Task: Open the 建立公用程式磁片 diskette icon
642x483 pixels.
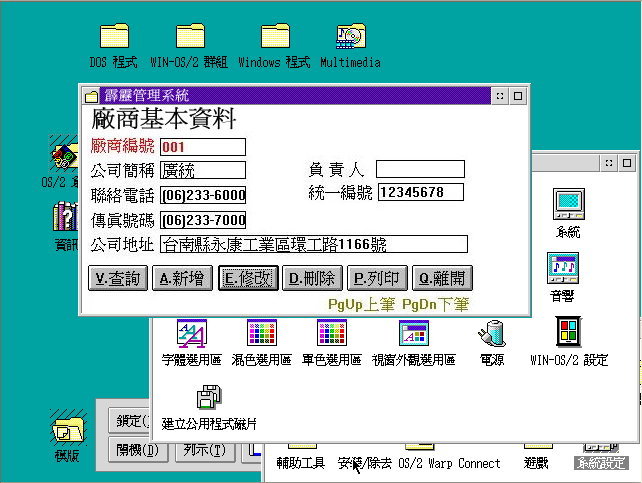Action: pyautogui.click(x=209, y=397)
